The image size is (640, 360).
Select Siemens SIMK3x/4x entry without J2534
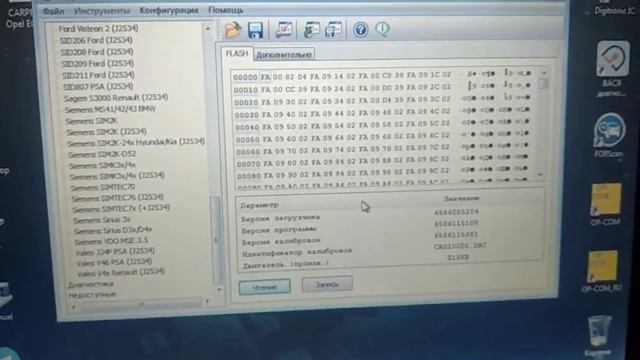tap(102, 165)
